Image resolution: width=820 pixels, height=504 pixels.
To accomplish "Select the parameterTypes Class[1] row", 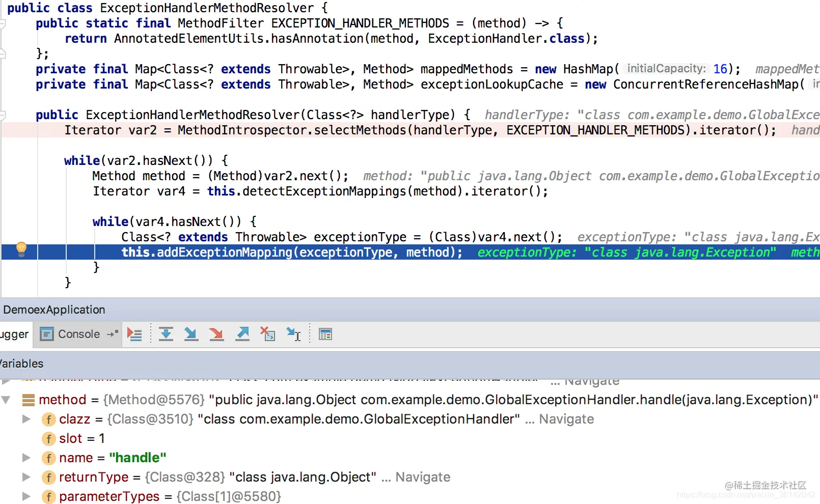I will (410, 497).
